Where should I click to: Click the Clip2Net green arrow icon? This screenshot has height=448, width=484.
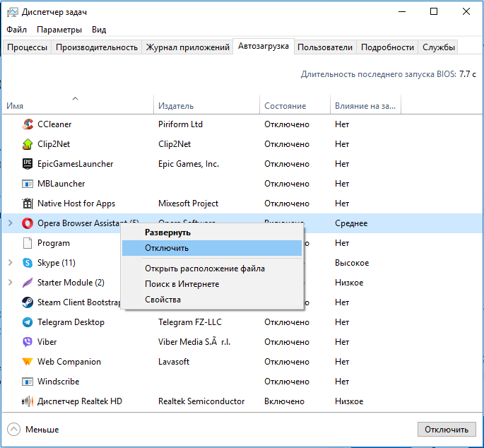[28, 144]
